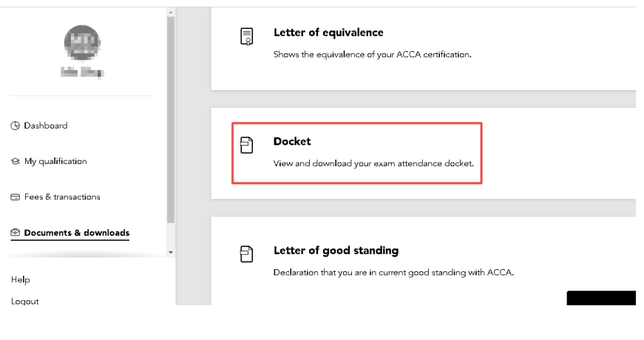This screenshot has height=340, width=644.
Task: Click the black button at bottom right
Action: pos(601,298)
